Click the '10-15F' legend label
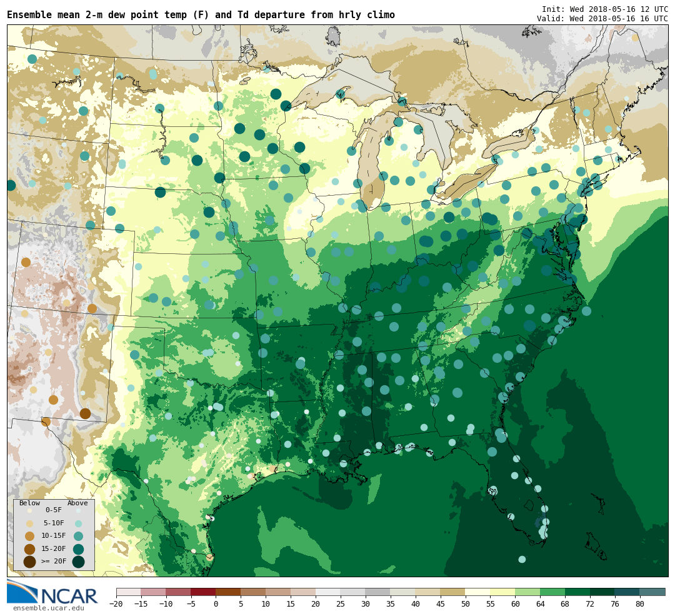The height and width of the screenshot is (616, 675). click(x=54, y=536)
